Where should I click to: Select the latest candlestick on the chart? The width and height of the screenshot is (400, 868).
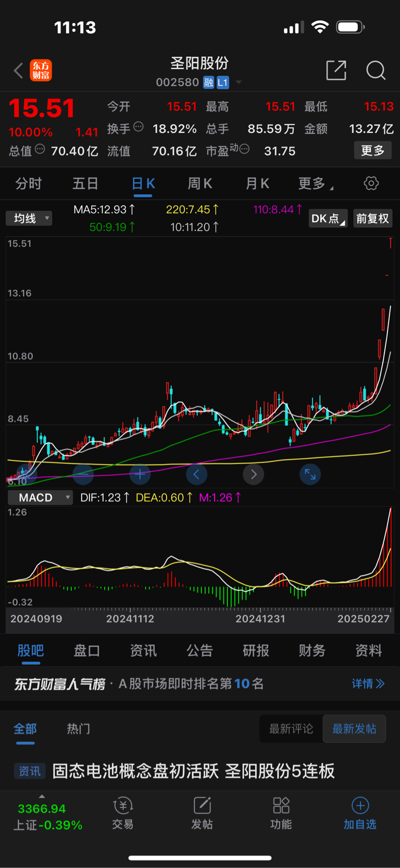point(390,242)
